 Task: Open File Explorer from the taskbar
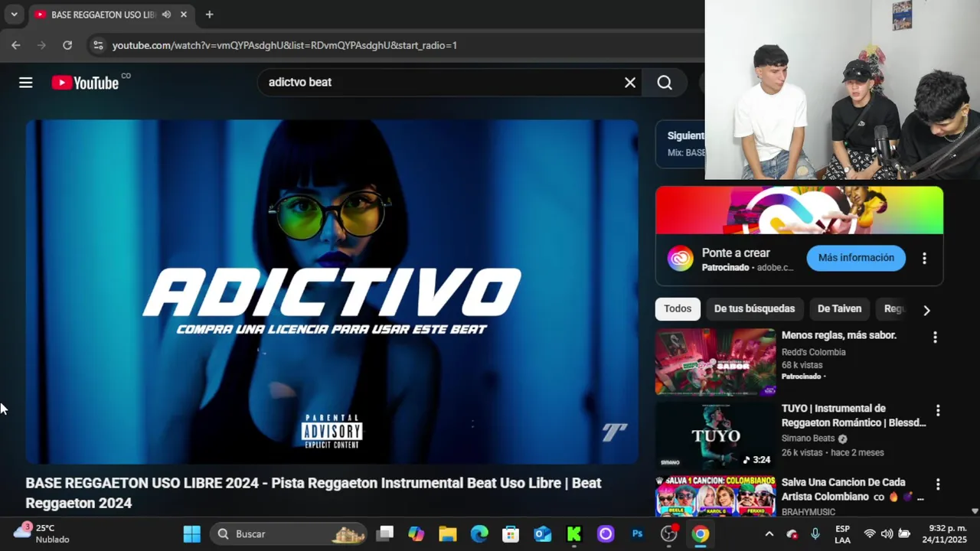pyautogui.click(x=448, y=534)
